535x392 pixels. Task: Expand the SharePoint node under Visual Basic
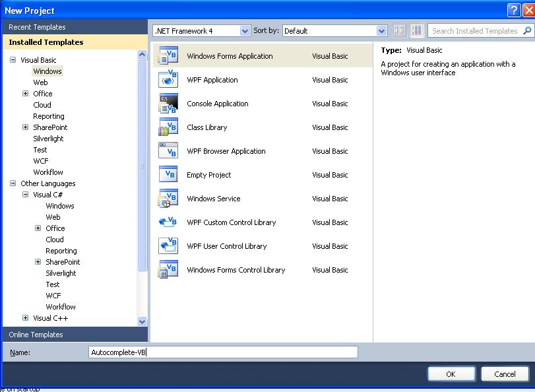[25, 127]
